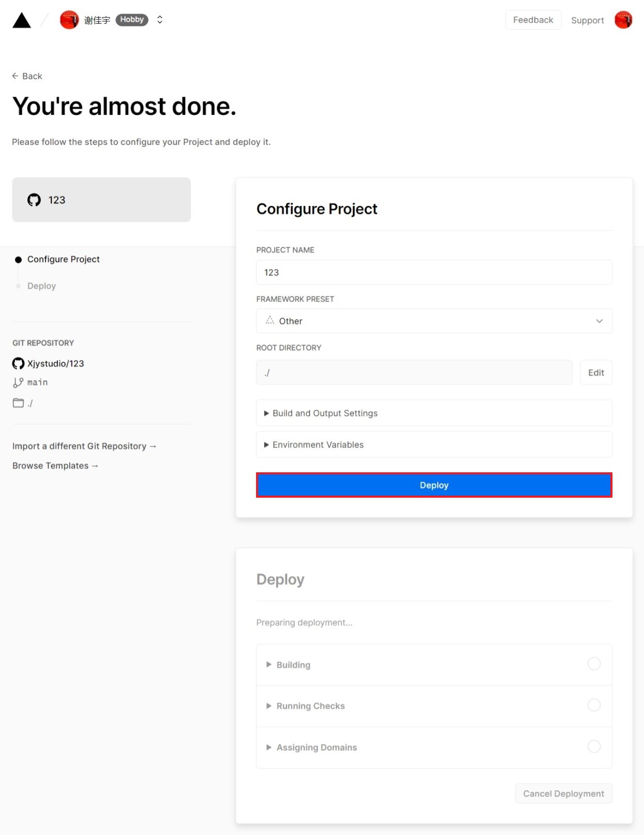
Task: Open the Framework Preset dropdown
Action: (x=433, y=321)
